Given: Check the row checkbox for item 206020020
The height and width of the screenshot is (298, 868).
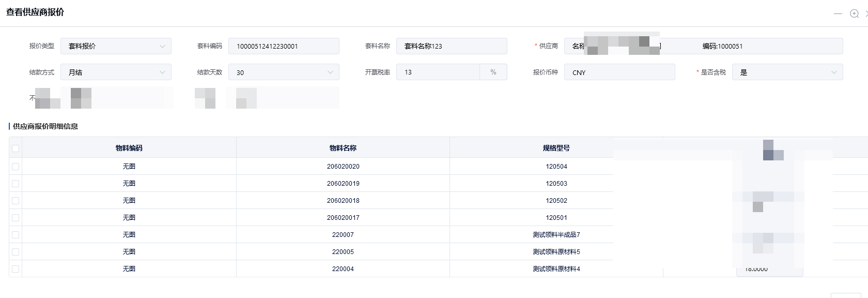Looking at the screenshot, I should [16, 167].
